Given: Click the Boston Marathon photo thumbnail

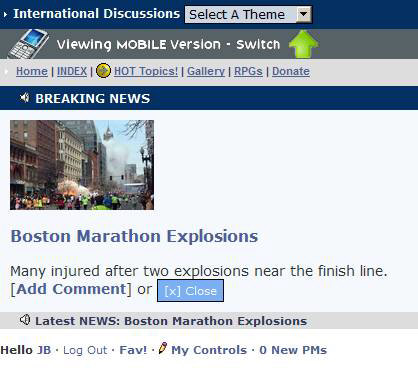Looking at the screenshot, I should (x=82, y=165).
